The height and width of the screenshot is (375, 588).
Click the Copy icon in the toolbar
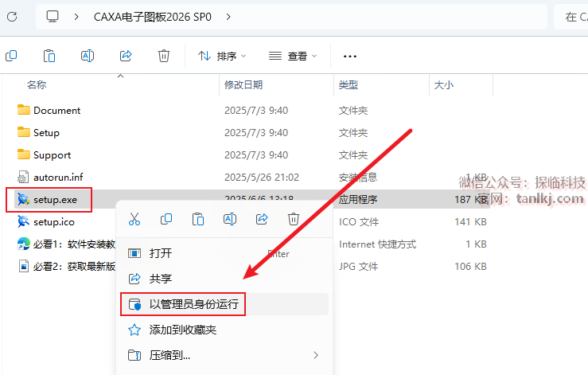click(11, 56)
